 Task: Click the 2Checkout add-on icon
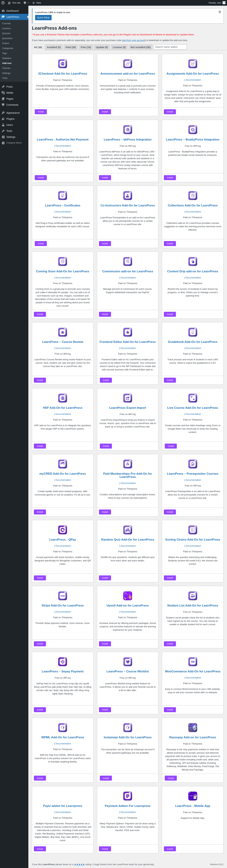pos(63,64)
